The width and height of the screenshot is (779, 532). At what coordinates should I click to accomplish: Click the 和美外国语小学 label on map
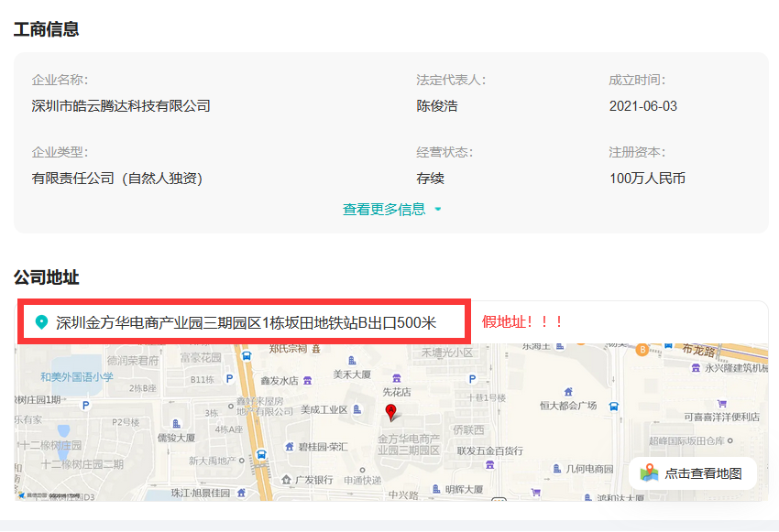(x=77, y=376)
